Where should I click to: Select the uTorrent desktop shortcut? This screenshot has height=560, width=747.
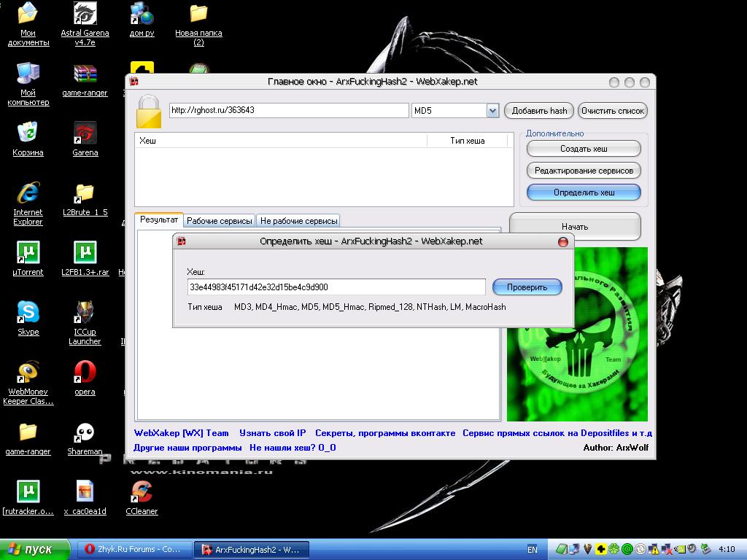point(28,259)
